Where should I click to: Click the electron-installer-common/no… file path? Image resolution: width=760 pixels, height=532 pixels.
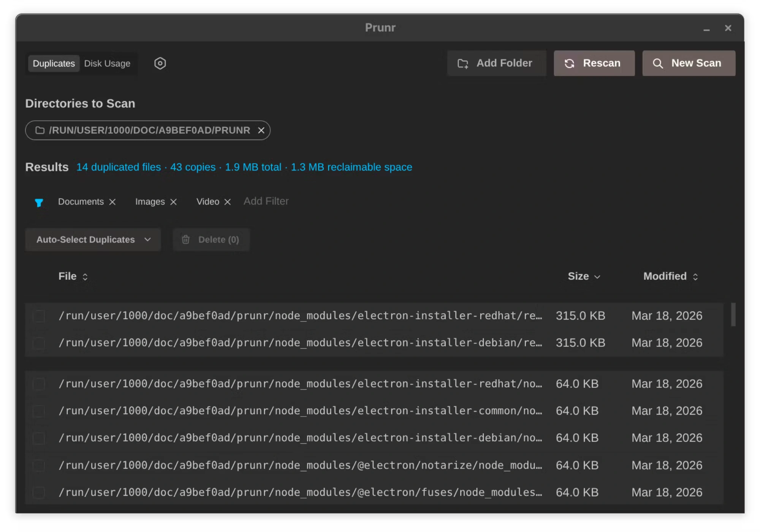point(300,411)
